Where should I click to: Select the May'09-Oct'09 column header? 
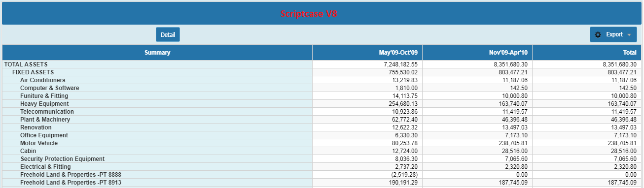pos(367,53)
